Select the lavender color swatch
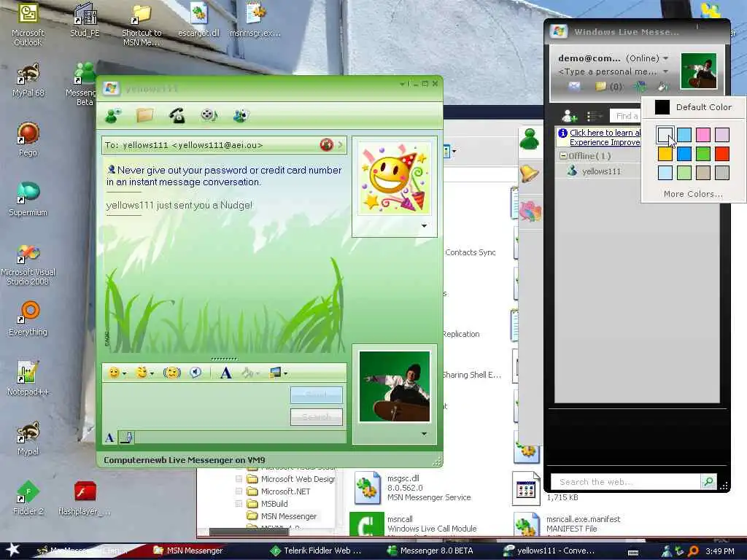Image resolution: width=747 pixels, height=560 pixels. (x=722, y=135)
